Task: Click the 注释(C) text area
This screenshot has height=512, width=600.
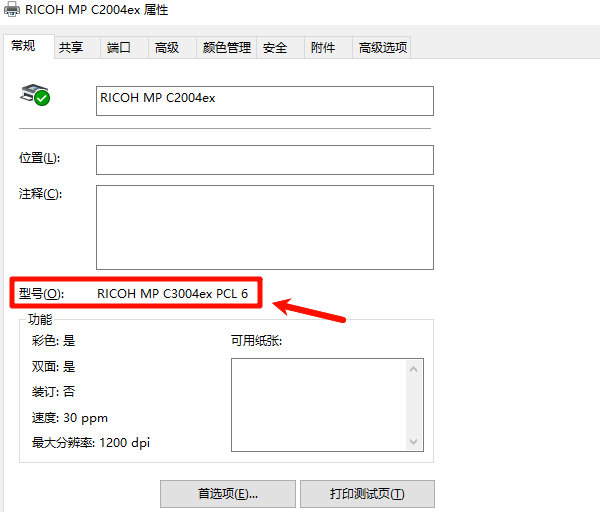Action: pos(265,227)
